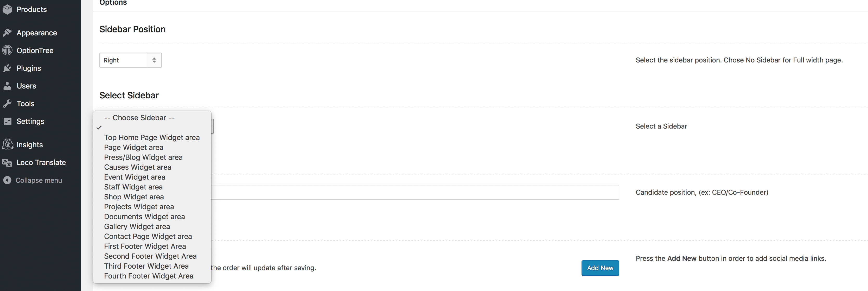Click the Appearance paintbrush icon
This screenshot has height=291, width=868.
point(7,33)
